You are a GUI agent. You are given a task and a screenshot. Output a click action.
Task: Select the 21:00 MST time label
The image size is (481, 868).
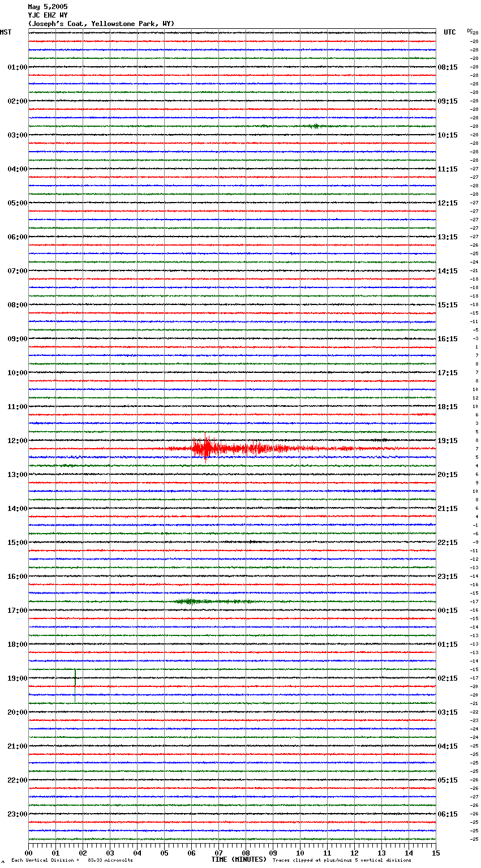[18, 746]
